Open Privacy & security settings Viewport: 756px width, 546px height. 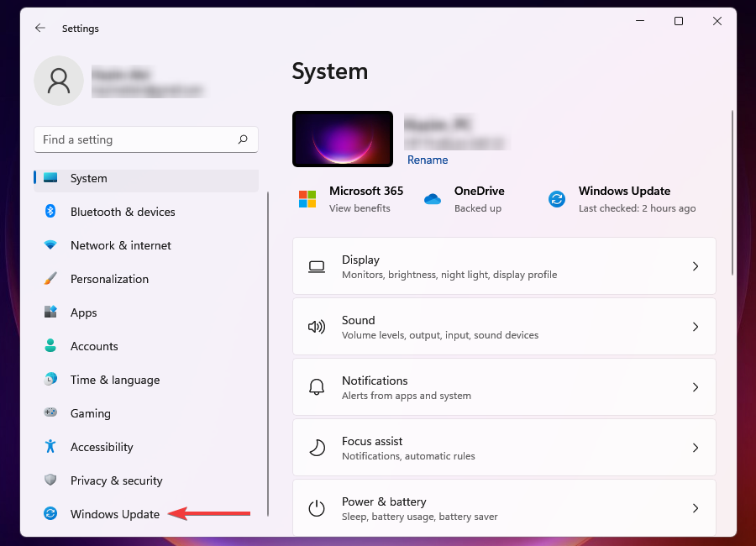[146, 480]
